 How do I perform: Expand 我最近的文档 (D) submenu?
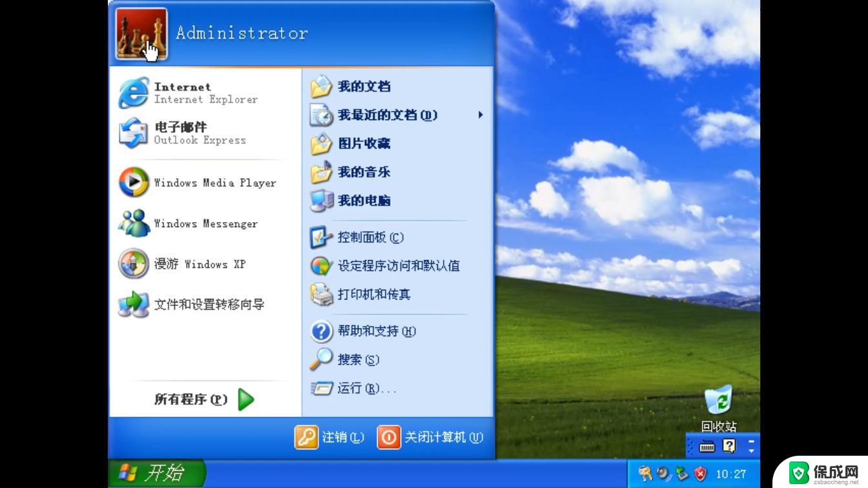(397, 115)
